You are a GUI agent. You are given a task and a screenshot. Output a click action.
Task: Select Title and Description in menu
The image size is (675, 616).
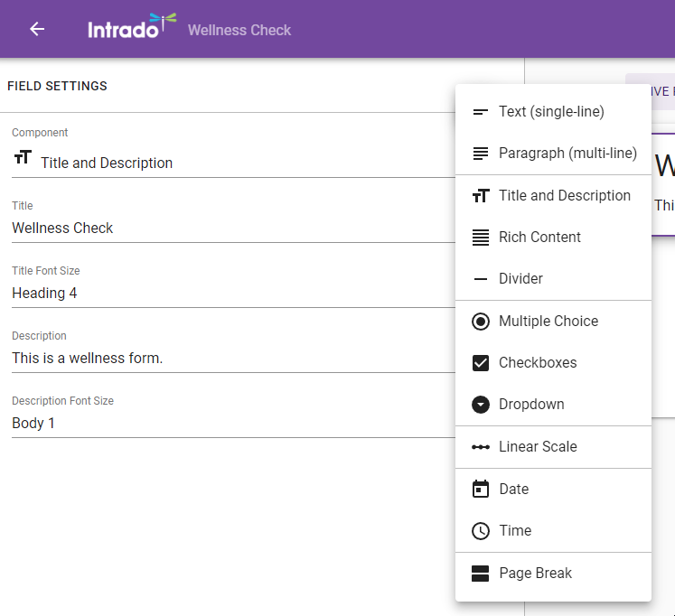[x=564, y=196]
